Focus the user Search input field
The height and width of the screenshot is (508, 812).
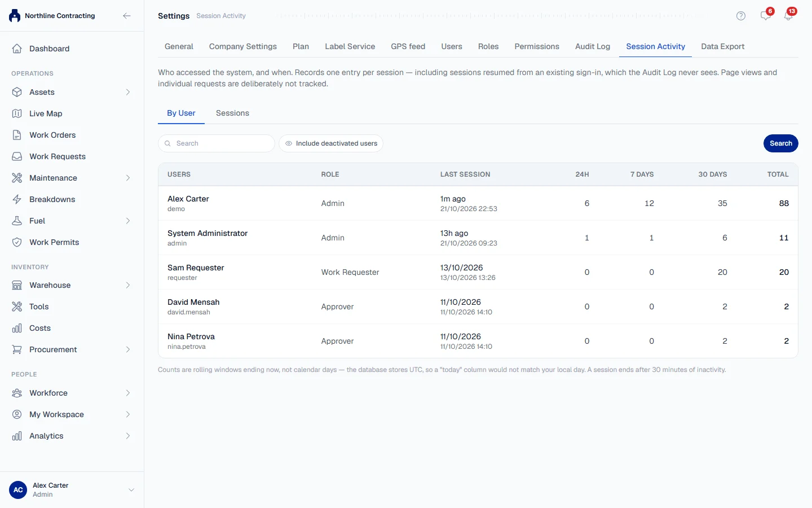pos(217,143)
